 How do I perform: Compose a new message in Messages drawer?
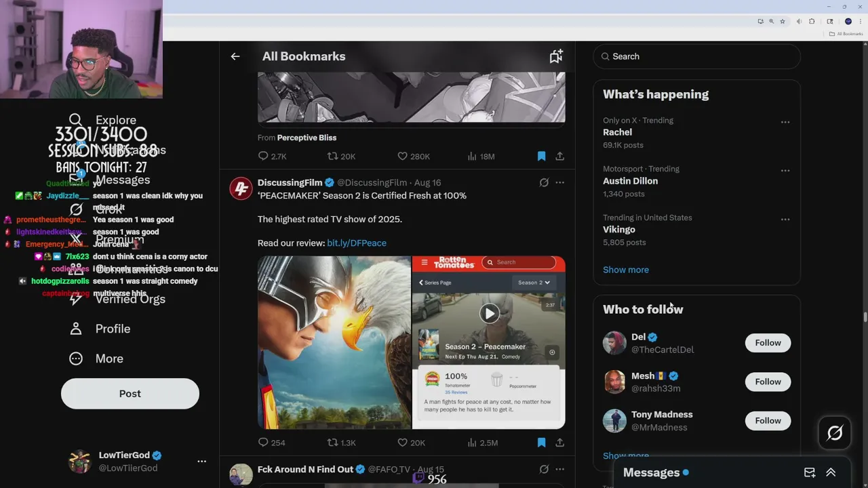click(810, 472)
